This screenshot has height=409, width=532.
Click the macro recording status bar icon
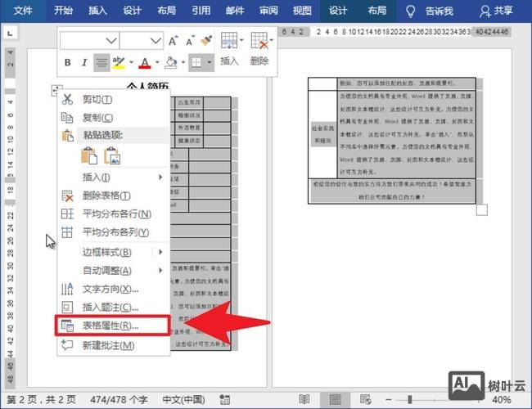(224, 400)
